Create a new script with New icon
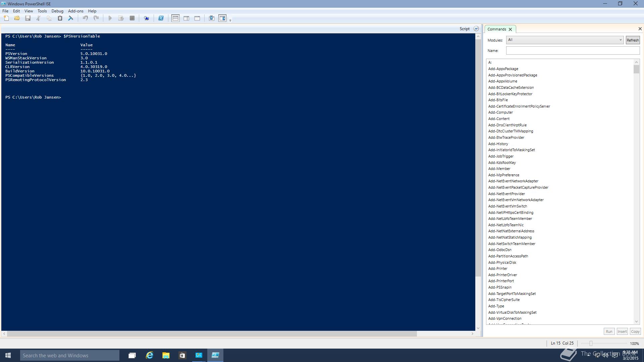Image resolution: width=644 pixels, height=362 pixels. coord(6,18)
